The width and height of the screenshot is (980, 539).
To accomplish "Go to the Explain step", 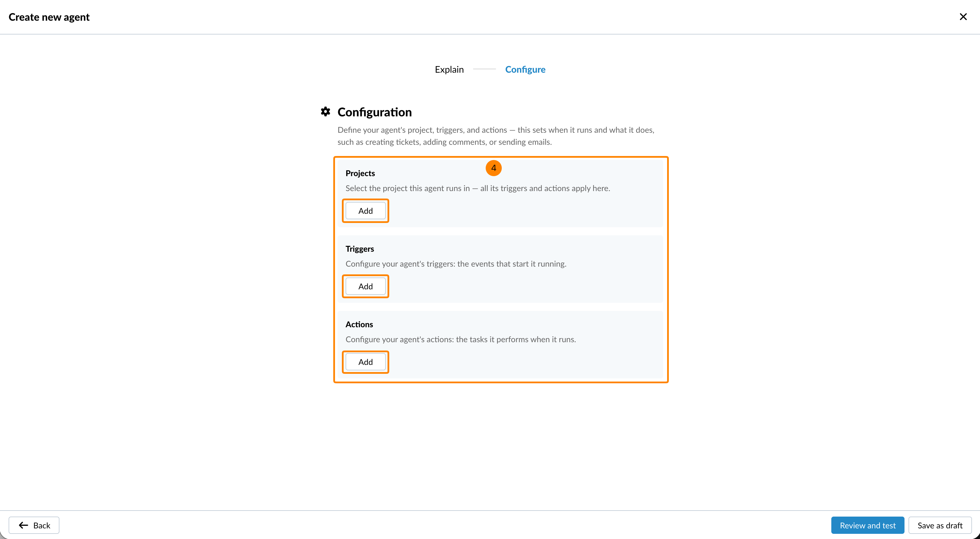I will click(x=449, y=69).
